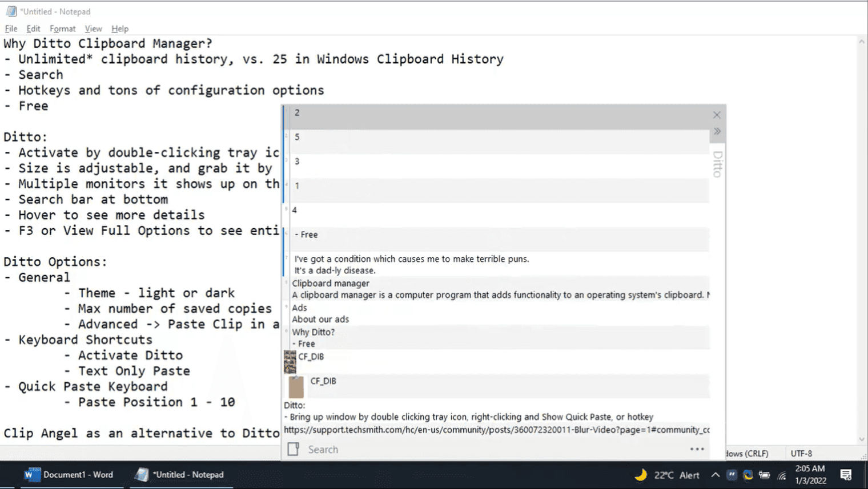This screenshot has width=868, height=489.
Task: Click the "Theme - light or dark" line
Action: [x=149, y=293]
